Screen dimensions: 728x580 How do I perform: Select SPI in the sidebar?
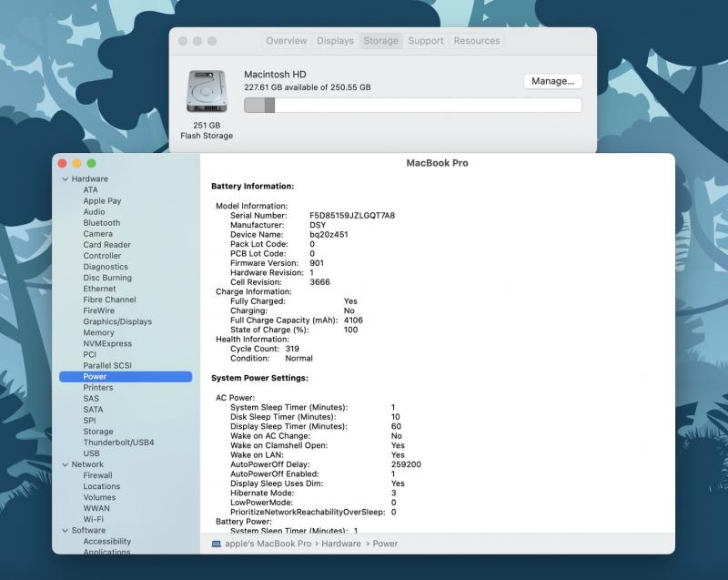[89, 421]
